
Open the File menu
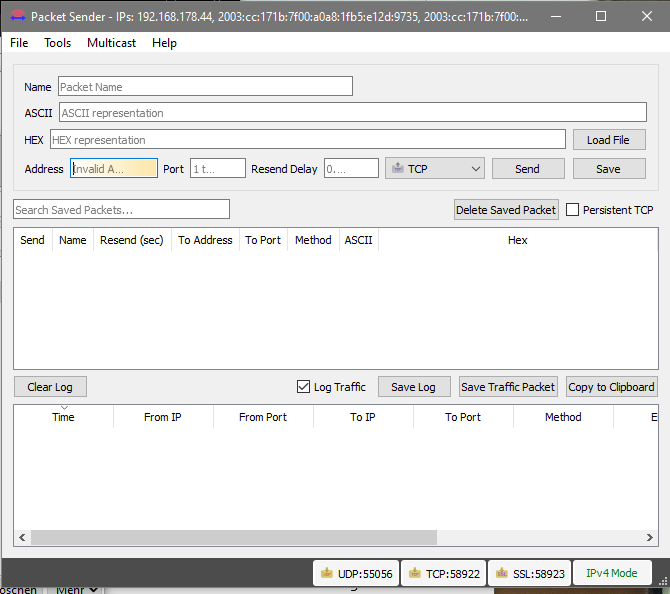tap(19, 43)
